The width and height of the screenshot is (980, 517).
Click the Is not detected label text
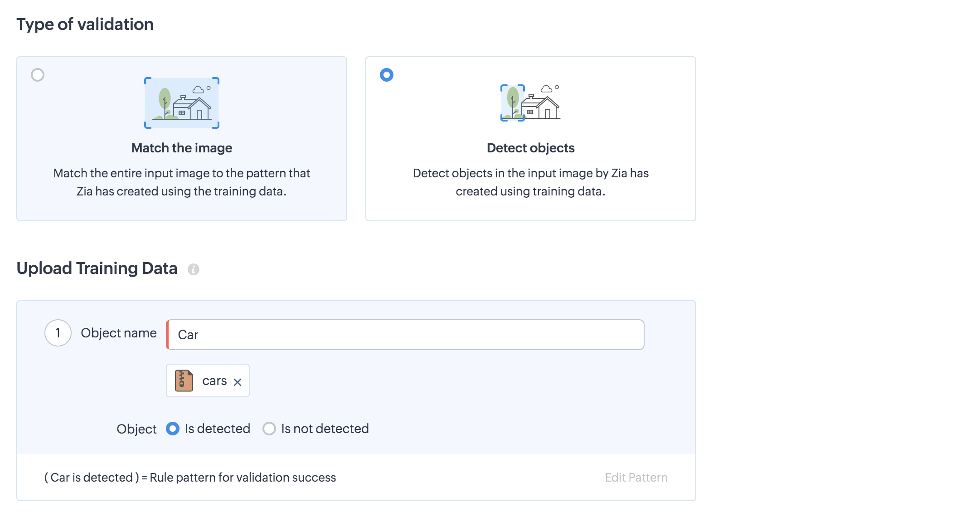[x=325, y=429]
